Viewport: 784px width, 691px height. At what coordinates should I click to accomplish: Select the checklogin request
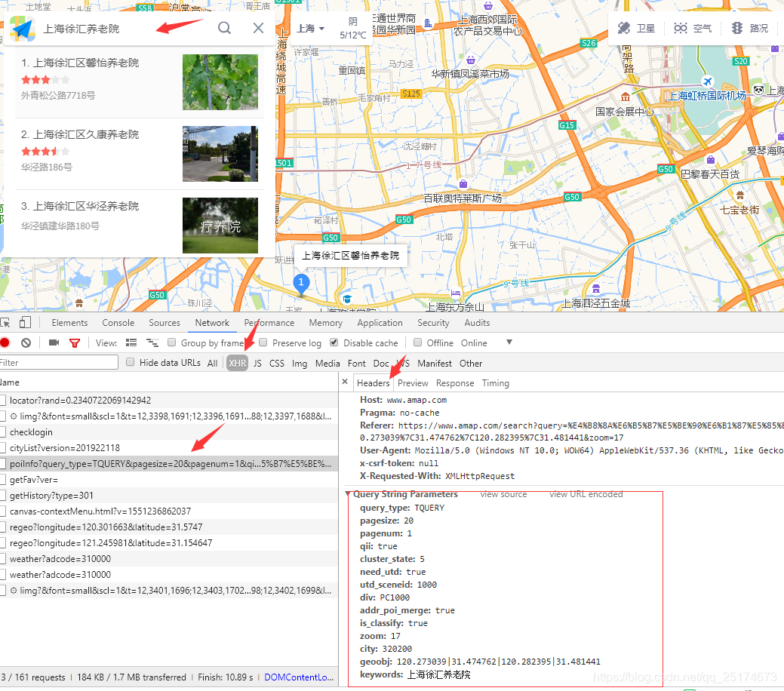pyautogui.click(x=169, y=432)
